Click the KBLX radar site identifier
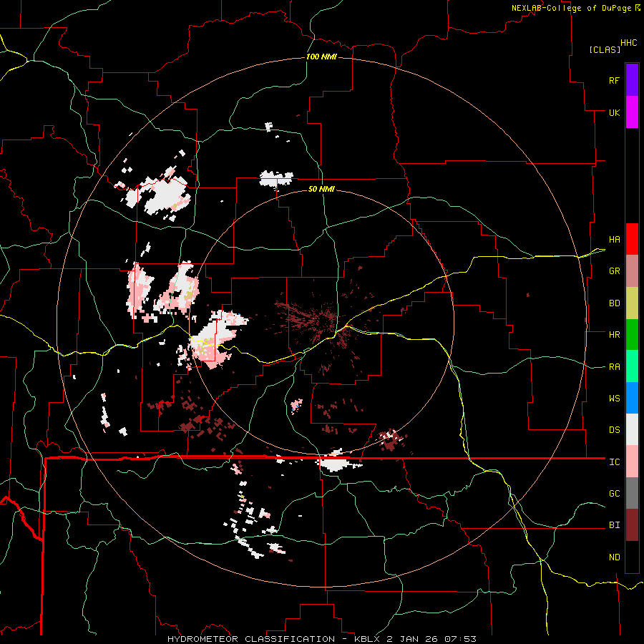Image resolution: width=644 pixels, height=644 pixels. [x=367, y=639]
